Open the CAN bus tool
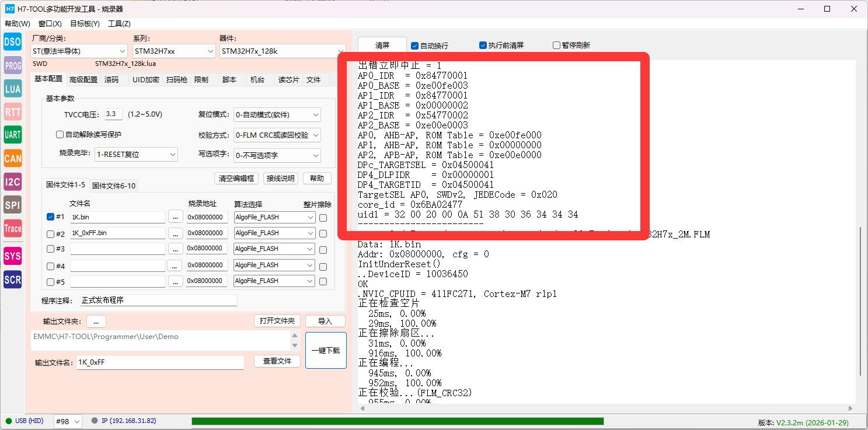Image resolution: width=868 pixels, height=430 pixels. (12, 158)
